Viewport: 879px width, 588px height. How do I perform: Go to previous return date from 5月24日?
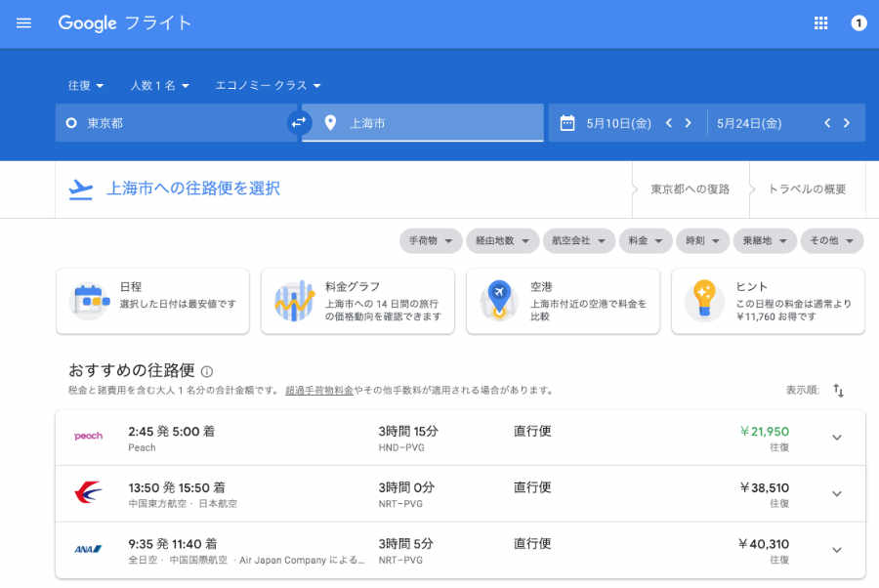point(827,123)
